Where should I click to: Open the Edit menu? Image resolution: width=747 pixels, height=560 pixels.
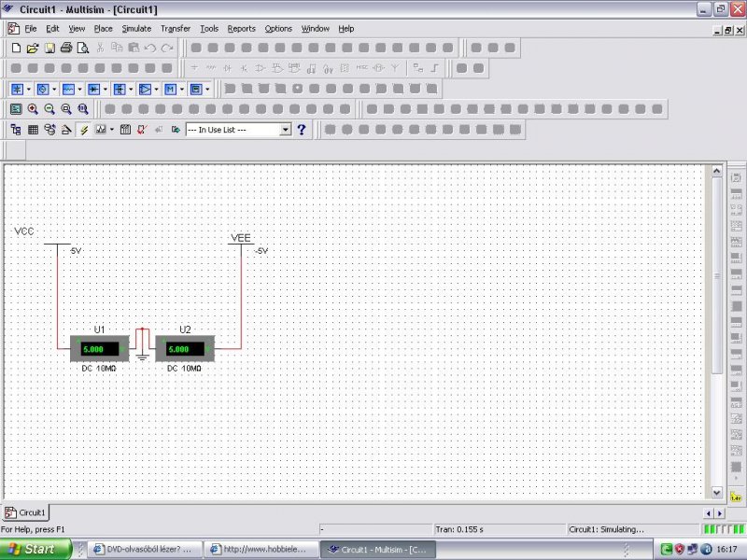pos(52,29)
